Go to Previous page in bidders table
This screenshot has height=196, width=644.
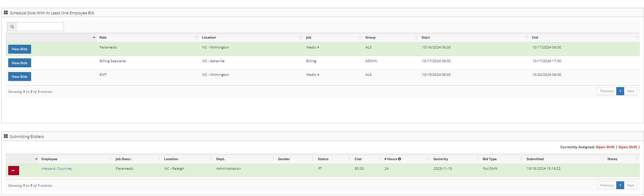(x=606, y=185)
